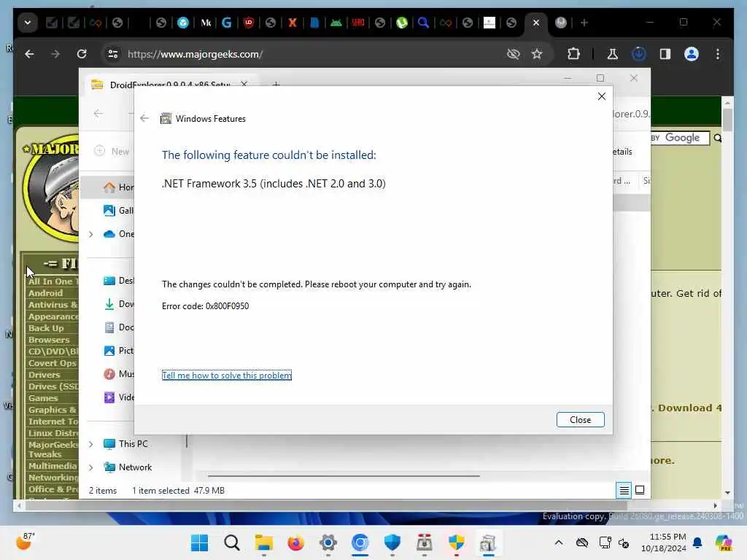This screenshot has height=560, width=747.
Task: Click the crossed-eye tracking protection icon
Action: pyautogui.click(x=513, y=54)
